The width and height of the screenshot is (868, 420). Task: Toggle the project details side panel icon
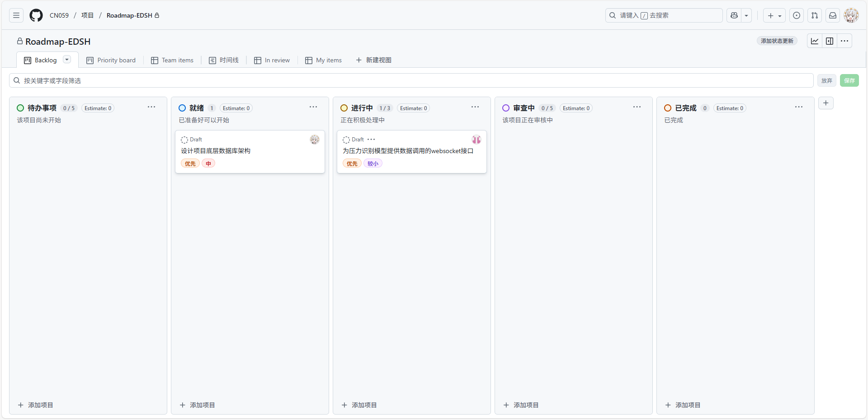click(830, 41)
